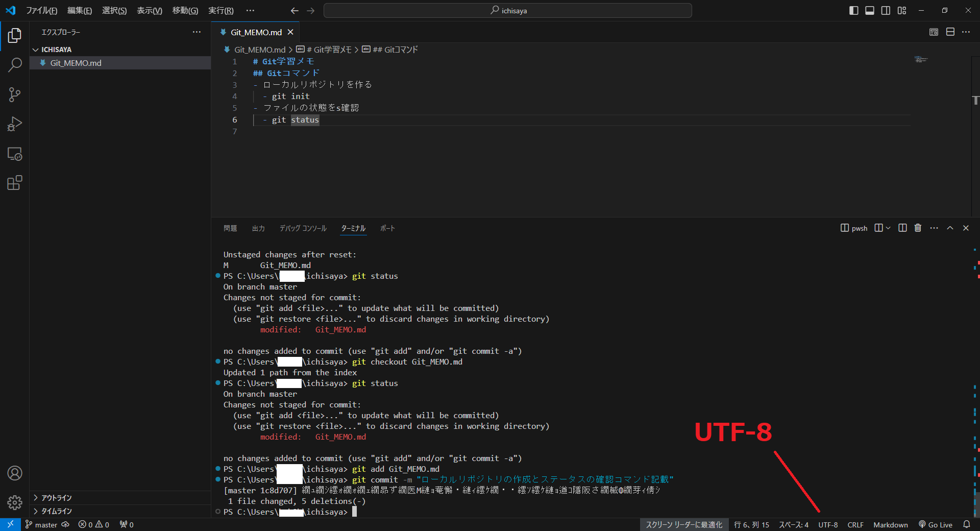Open the Extensions view
980x531 pixels.
(x=15, y=183)
